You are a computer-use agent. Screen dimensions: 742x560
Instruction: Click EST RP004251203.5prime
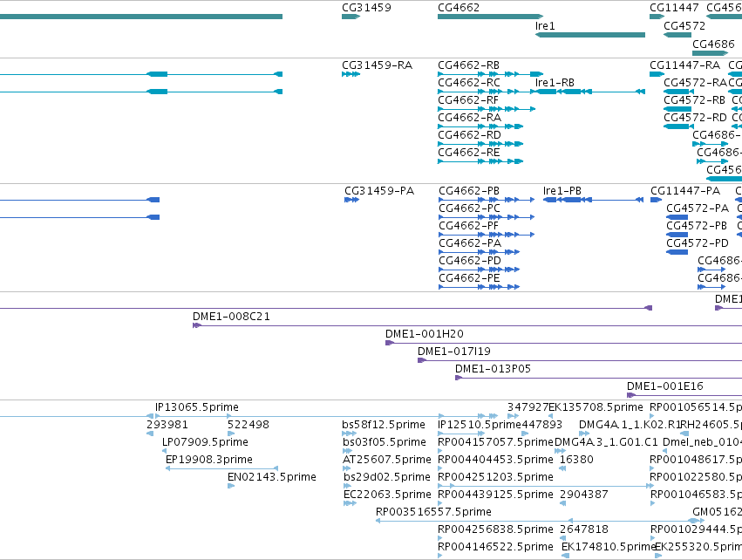(495, 477)
